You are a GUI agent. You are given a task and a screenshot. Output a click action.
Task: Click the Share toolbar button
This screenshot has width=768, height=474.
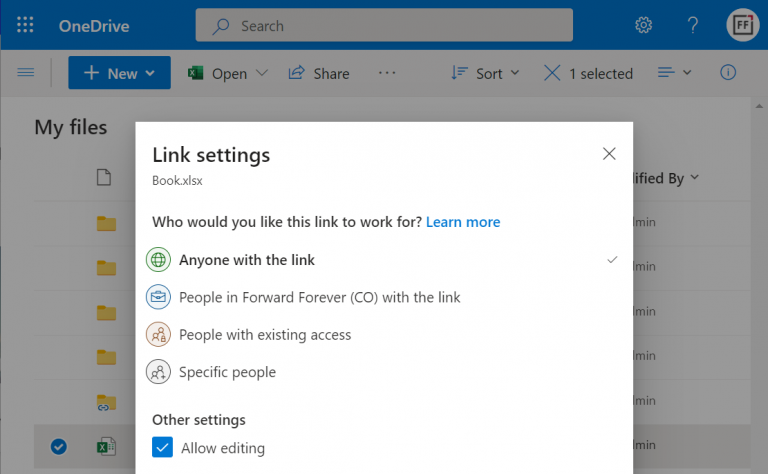pos(318,73)
